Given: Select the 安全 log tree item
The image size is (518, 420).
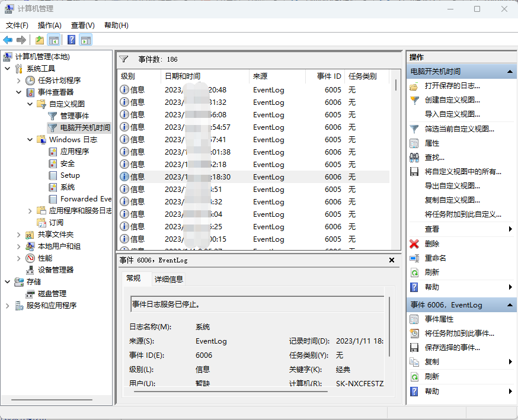Looking at the screenshot, I should pos(68,163).
